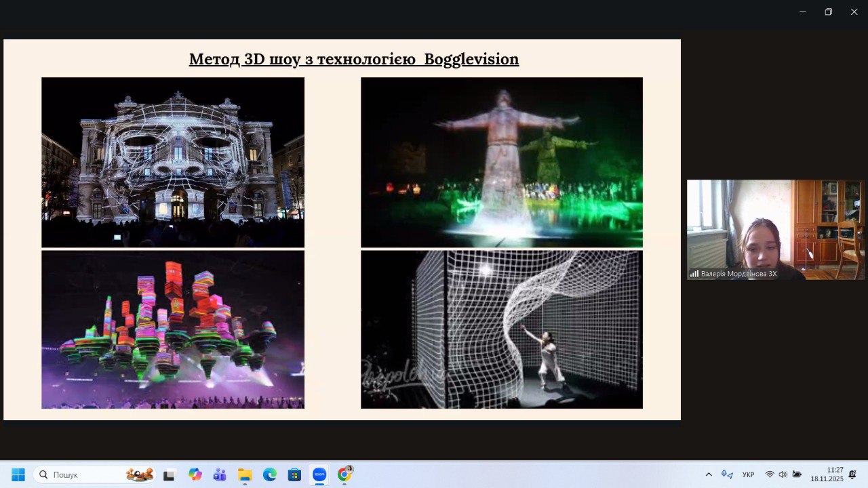Open Google Chrome from the taskbar

344,474
